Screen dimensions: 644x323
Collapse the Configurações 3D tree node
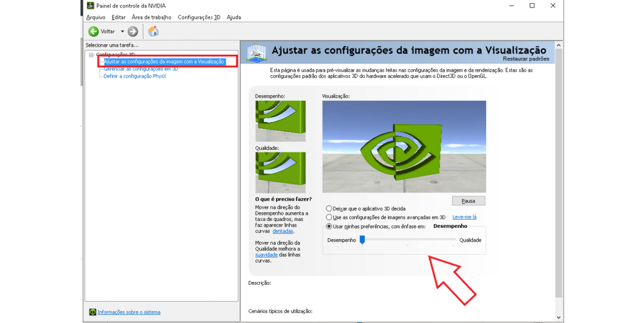coord(91,55)
